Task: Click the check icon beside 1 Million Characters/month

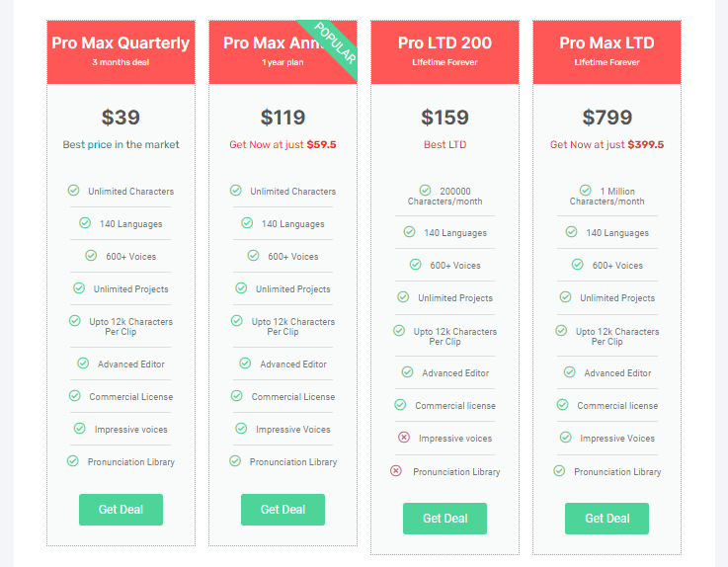Action: [586, 190]
